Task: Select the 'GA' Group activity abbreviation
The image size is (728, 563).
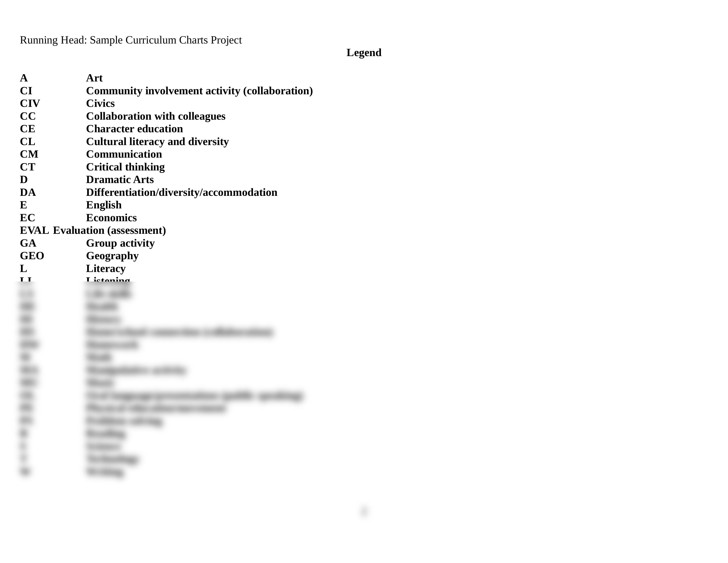Action: point(28,243)
